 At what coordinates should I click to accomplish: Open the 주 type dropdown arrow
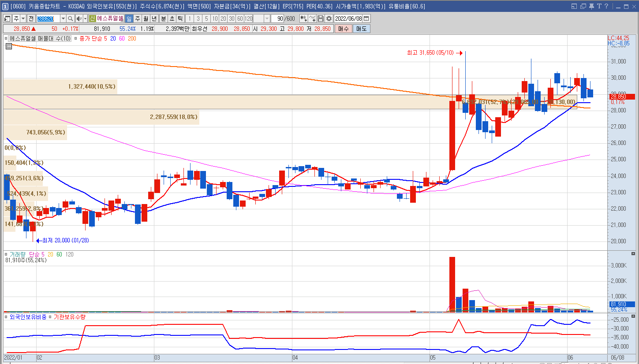(x=23, y=19)
